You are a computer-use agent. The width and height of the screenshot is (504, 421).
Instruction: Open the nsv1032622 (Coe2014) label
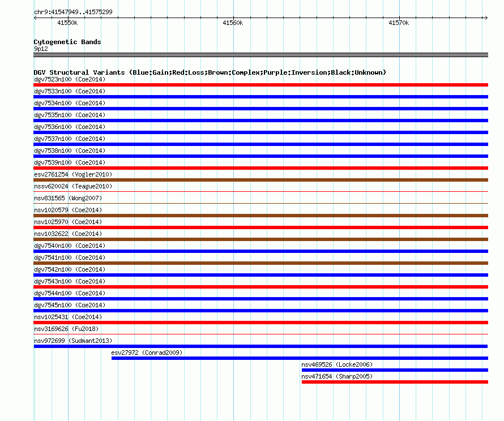click(68, 234)
